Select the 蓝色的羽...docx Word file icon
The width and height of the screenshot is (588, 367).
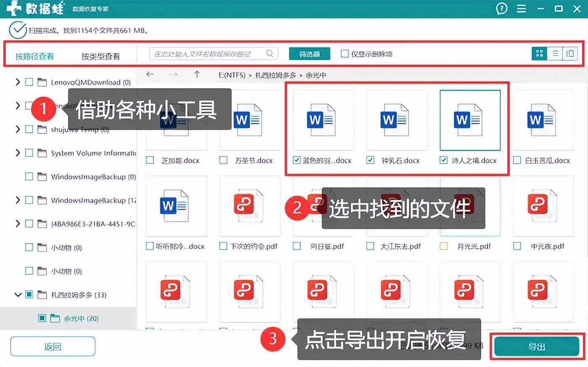pos(321,120)
